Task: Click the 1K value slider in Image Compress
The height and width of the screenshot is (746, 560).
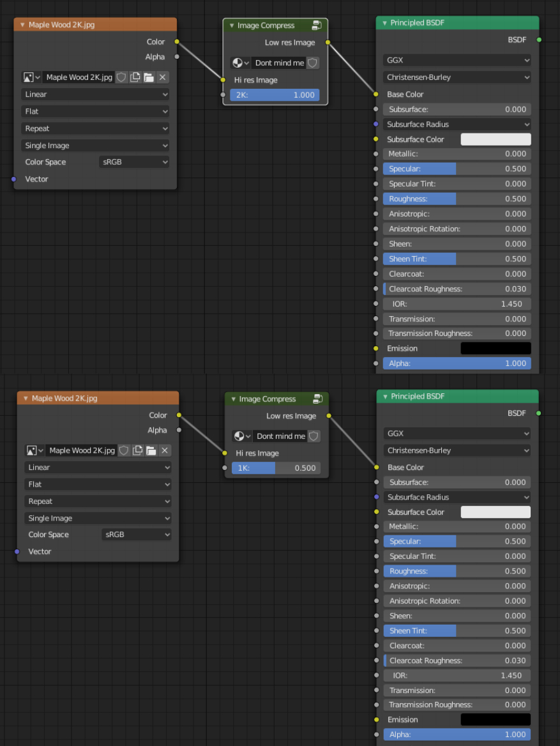Action: (x=276, y=468)
